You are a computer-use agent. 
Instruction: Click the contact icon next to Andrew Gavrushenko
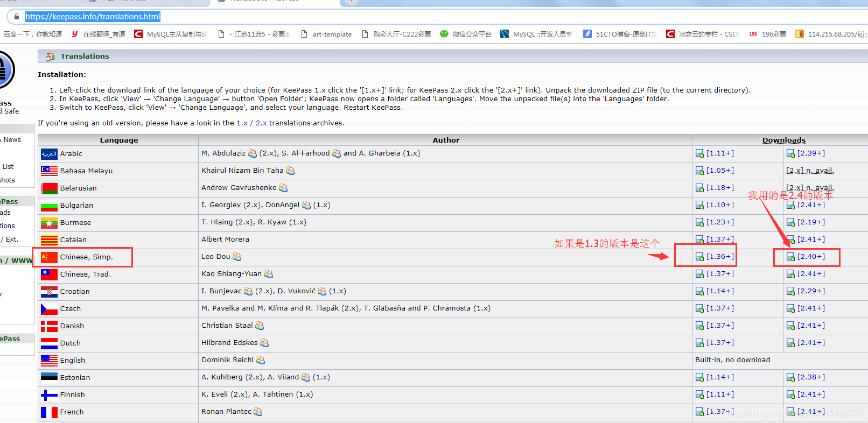pyautogui.click(x=283, y=188)
